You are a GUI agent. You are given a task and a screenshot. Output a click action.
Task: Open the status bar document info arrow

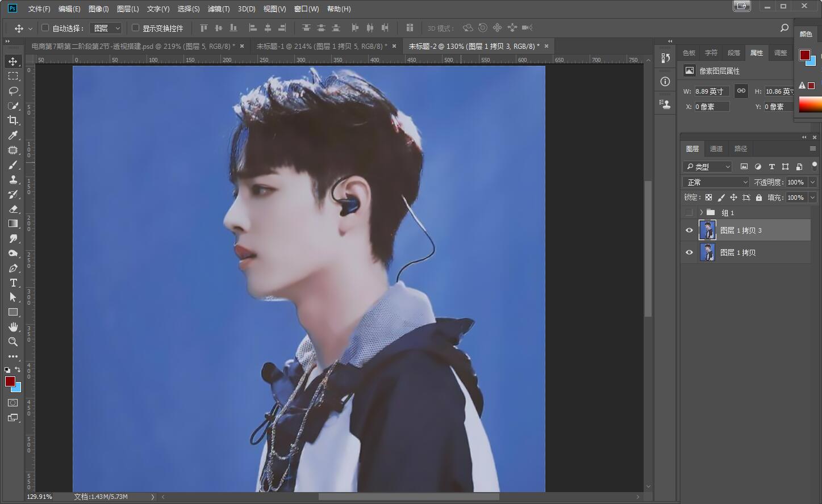(x=152, y=497)
